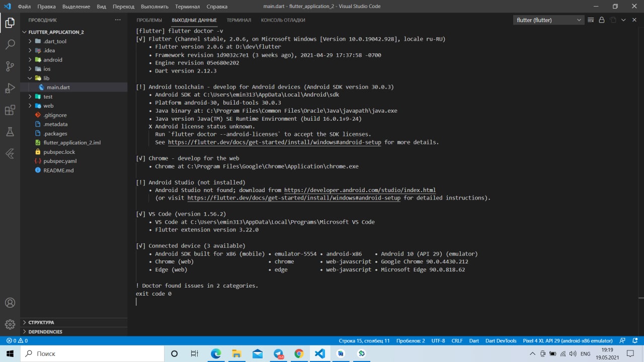Image resolution: width=644 pixels, height=362 pixels.
Task: Collapse the lib folder
Action: coord(31,78)
